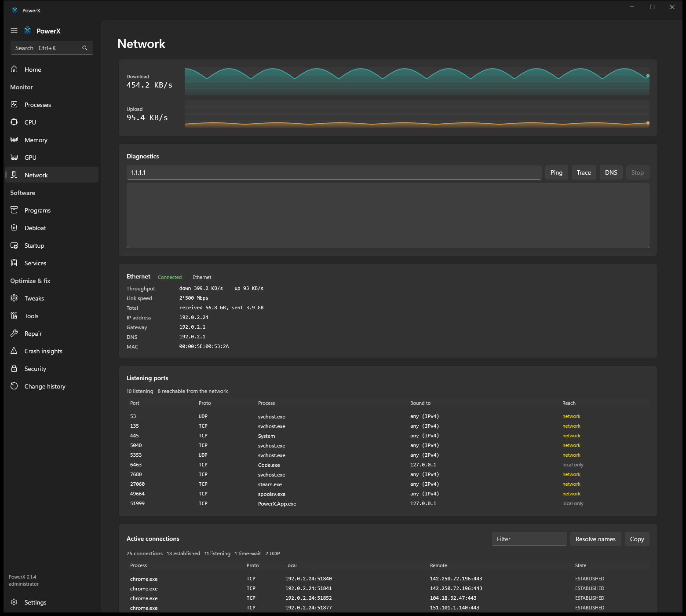Screen dimensions: 686x616
Task: Select the 49664 spoolsv.exe row
Action: click(388, 494)
